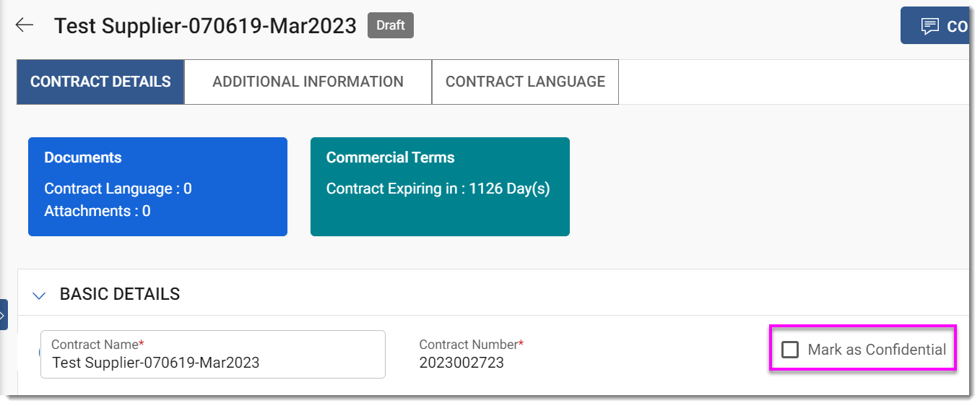Click the Mark as Confidential label text

pos(876,350)
